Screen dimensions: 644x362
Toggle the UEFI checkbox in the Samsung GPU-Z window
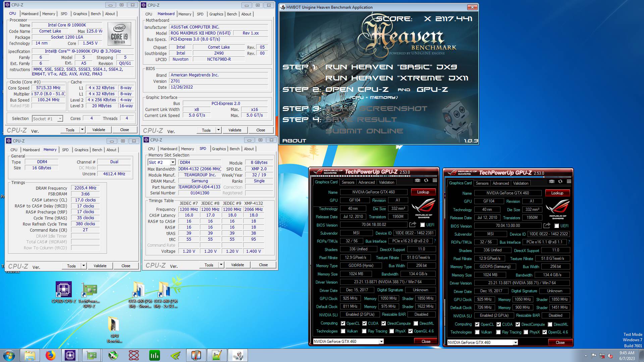click(x=557, y=226)
